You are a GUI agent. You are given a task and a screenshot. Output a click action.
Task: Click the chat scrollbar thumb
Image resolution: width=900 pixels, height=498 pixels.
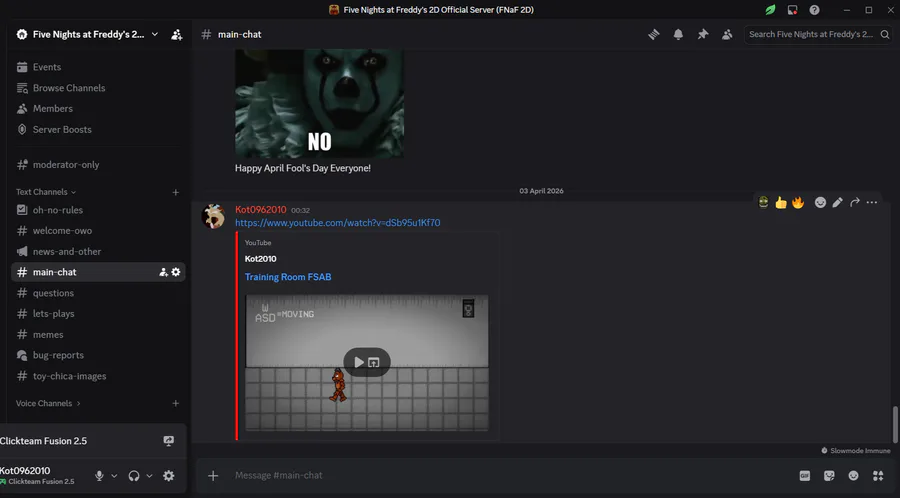[894, 425]
